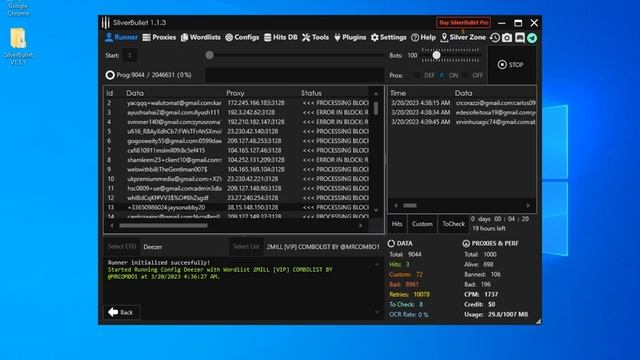The width and height of the screenshot is (640, 360).
Task: Show the ToCheck list tab
Action: [x=453, y=224]
